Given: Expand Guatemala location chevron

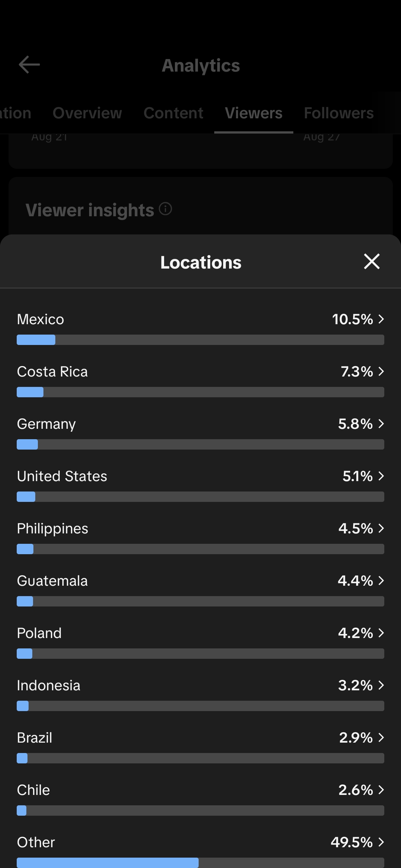Looking at the screenshot, I should coord(381,581).
